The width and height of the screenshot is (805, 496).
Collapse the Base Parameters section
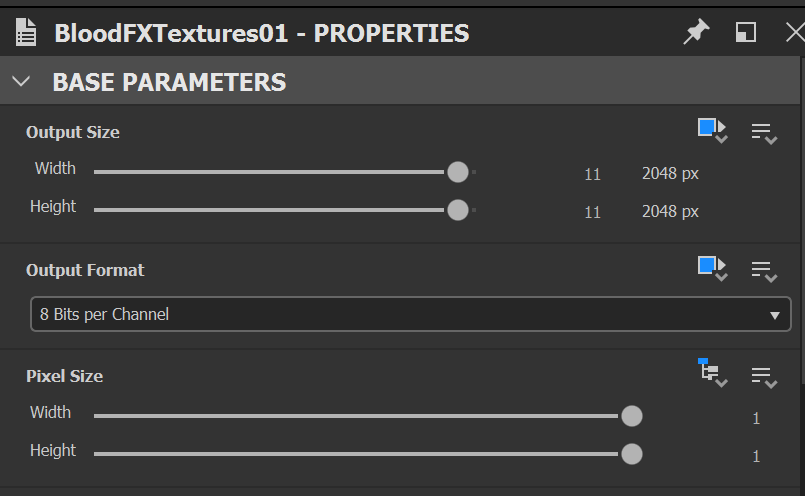point(22,82)
